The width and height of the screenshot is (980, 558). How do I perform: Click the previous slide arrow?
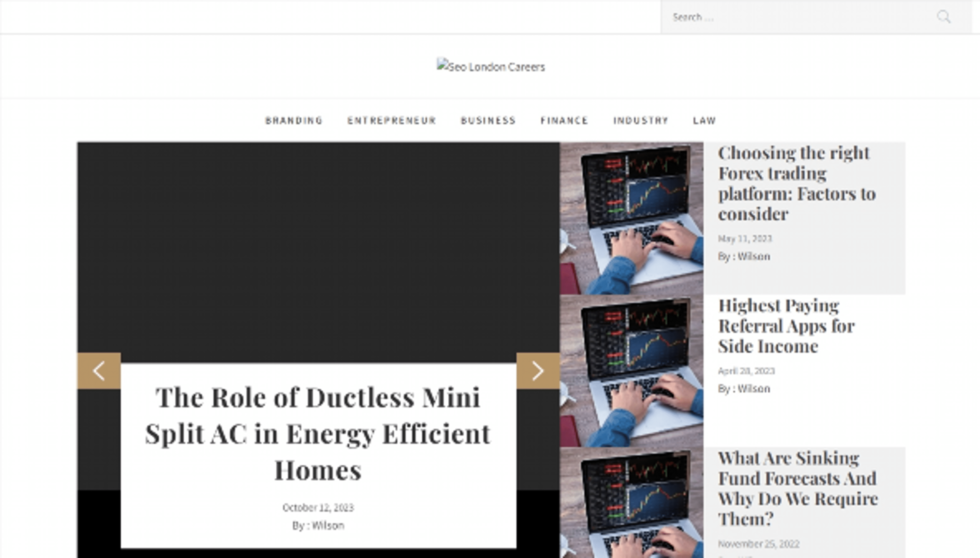(99, 371)
